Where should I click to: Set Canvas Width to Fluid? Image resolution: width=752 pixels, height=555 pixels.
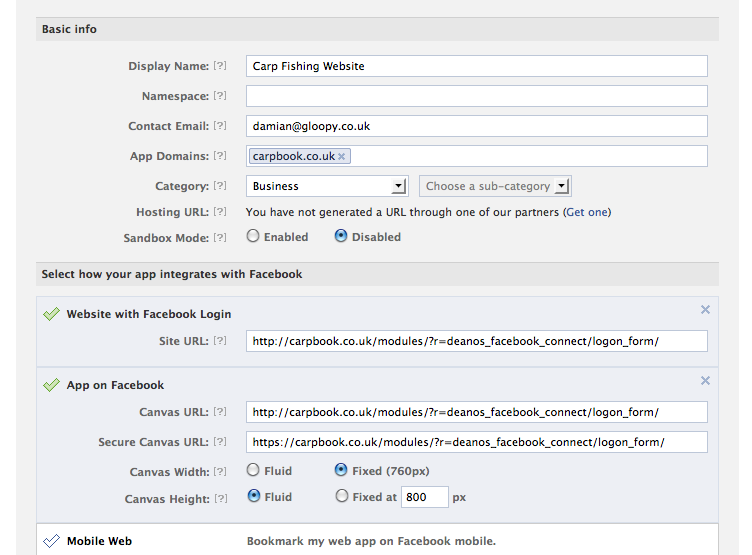(x=253, y=470)
